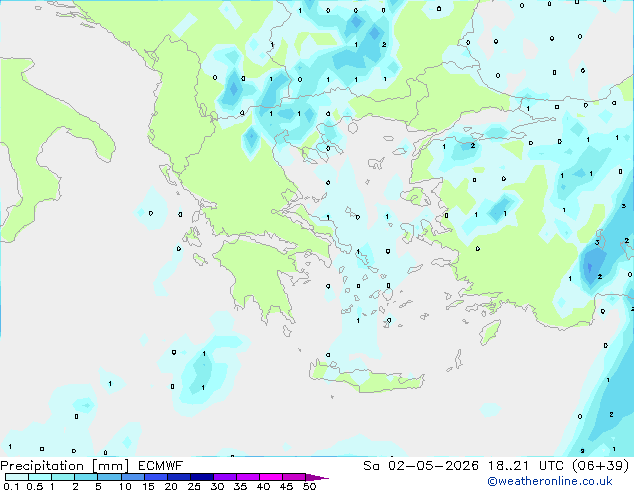
Task: Click the '18..21 UTC' time range text
Action: 525,466
